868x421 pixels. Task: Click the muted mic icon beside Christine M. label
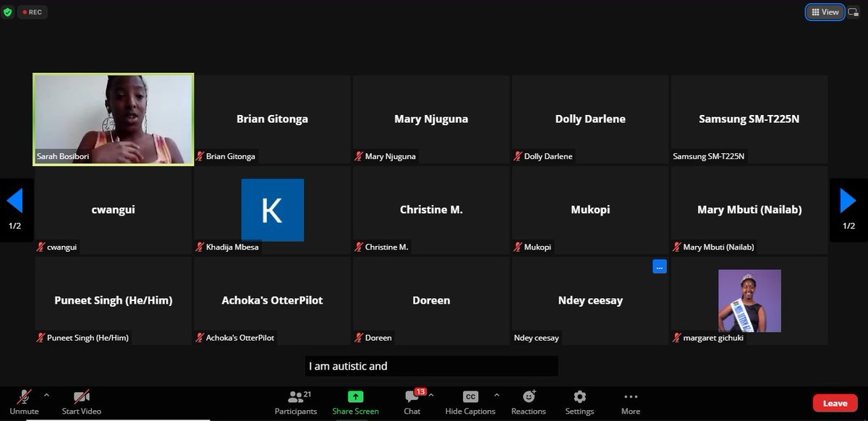359,247
